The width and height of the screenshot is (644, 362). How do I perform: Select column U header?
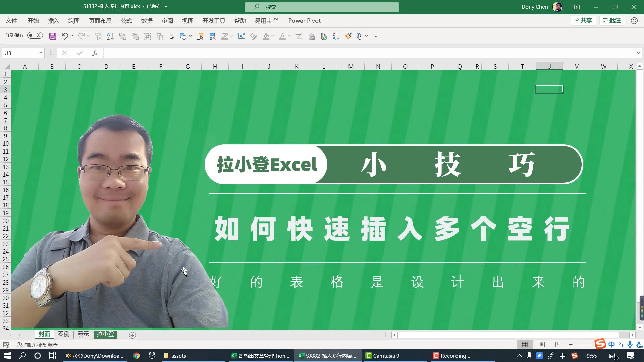point(549,66)
